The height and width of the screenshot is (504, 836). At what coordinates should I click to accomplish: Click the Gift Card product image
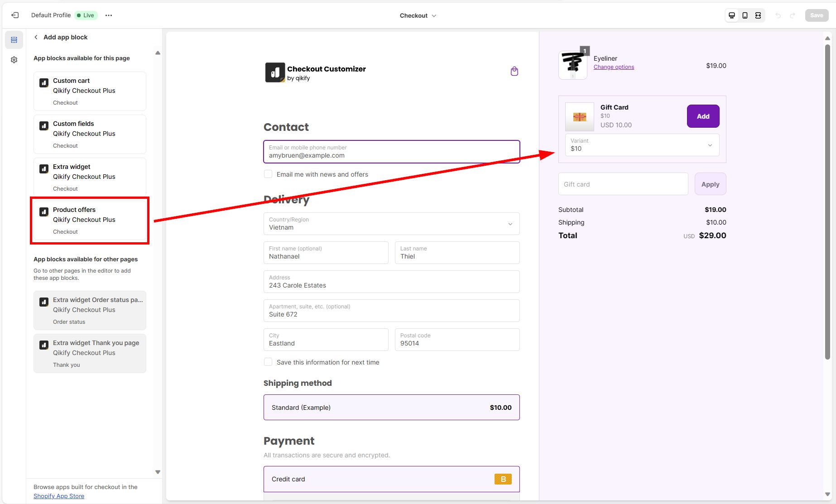click(x=580, y=117)
